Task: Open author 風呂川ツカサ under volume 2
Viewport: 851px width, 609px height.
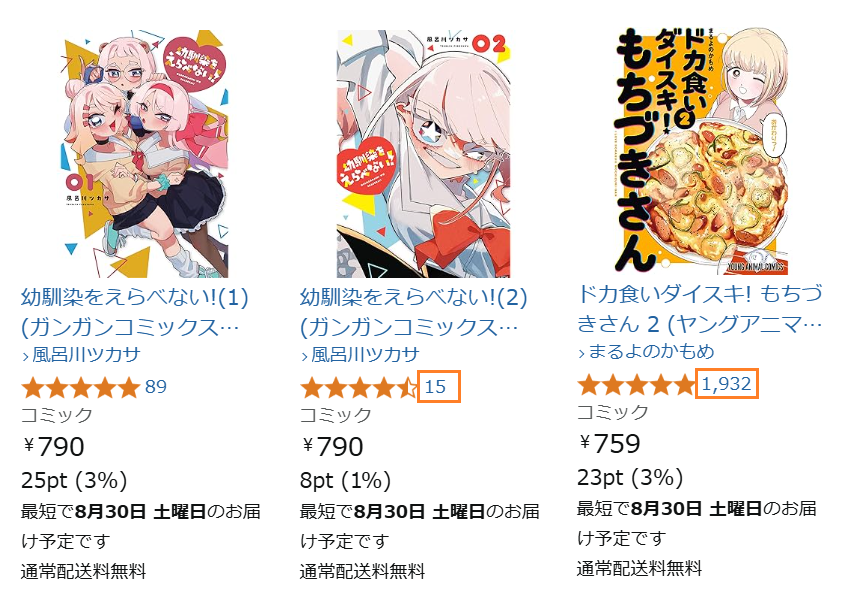Action: click(x=365, y=354)
